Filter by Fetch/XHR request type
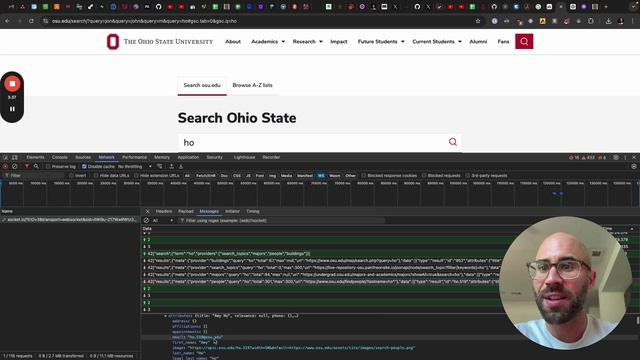 (x=206, y=176)
